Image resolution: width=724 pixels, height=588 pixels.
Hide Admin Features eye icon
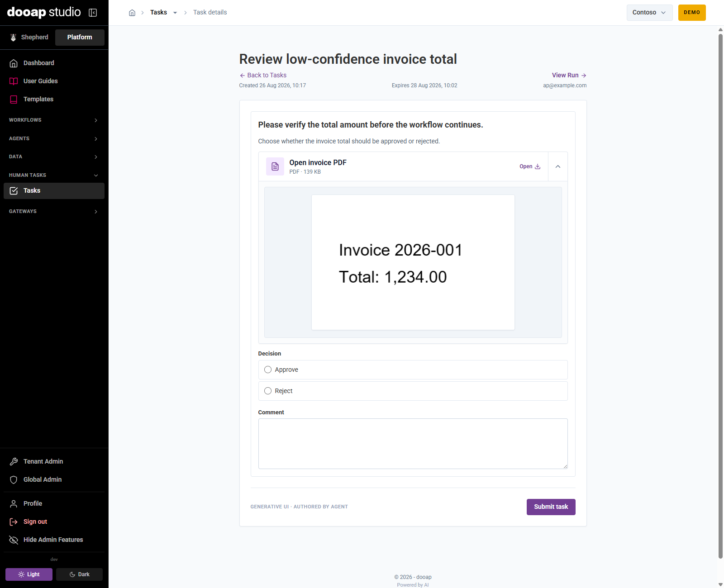tap(14, 540)
